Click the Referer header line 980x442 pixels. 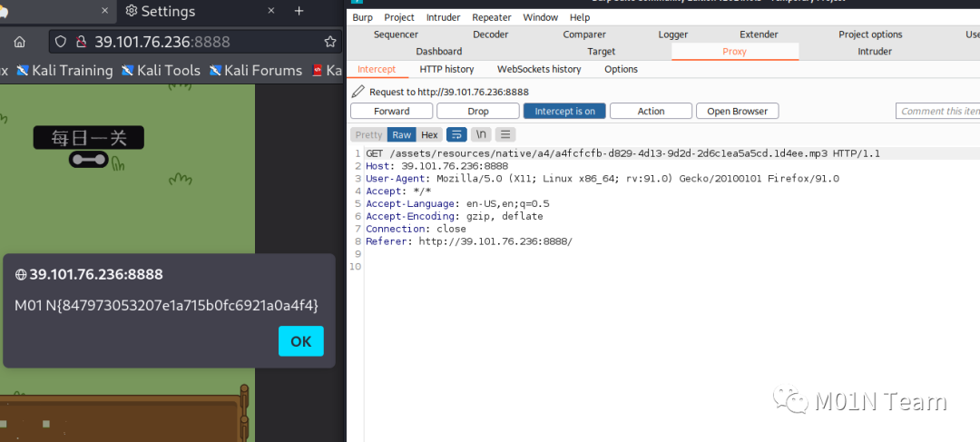tap(469, 241)
